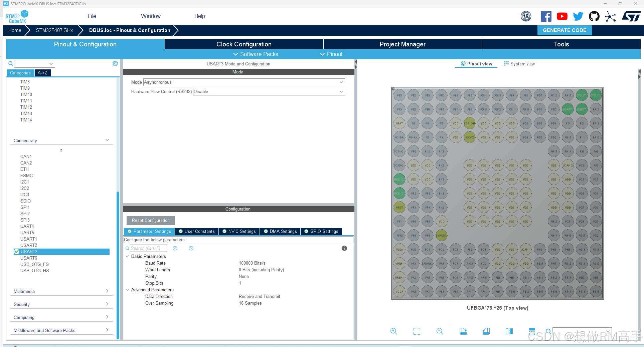Open the GPIO Settings tab
Screen dimensions: 644x347
click(x=321, y=231)
